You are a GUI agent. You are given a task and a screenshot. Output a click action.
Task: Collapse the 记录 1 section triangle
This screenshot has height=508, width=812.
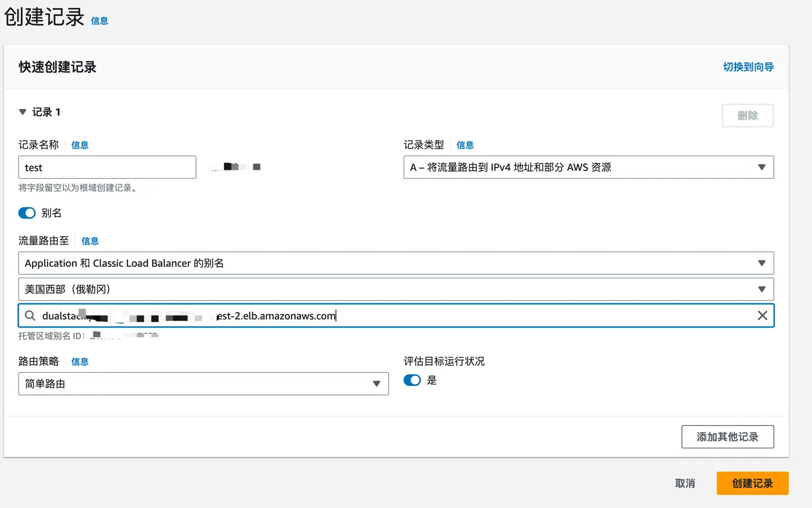[23, 112]
